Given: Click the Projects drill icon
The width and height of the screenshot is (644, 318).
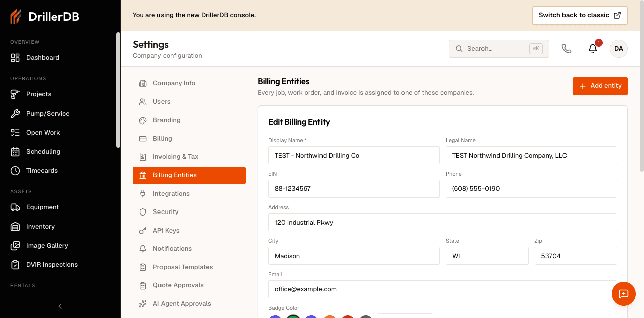Looking at the screenshot, I should pyautogui.click(x=15, y=94).
